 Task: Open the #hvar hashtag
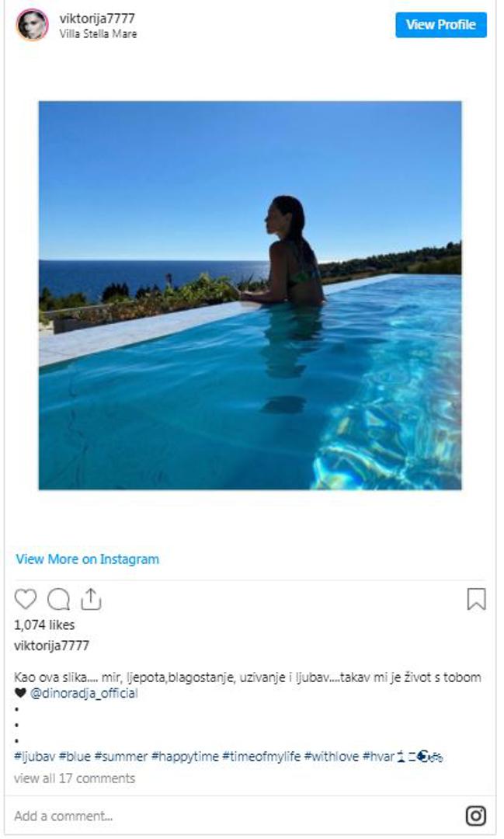tap(378, 757)
